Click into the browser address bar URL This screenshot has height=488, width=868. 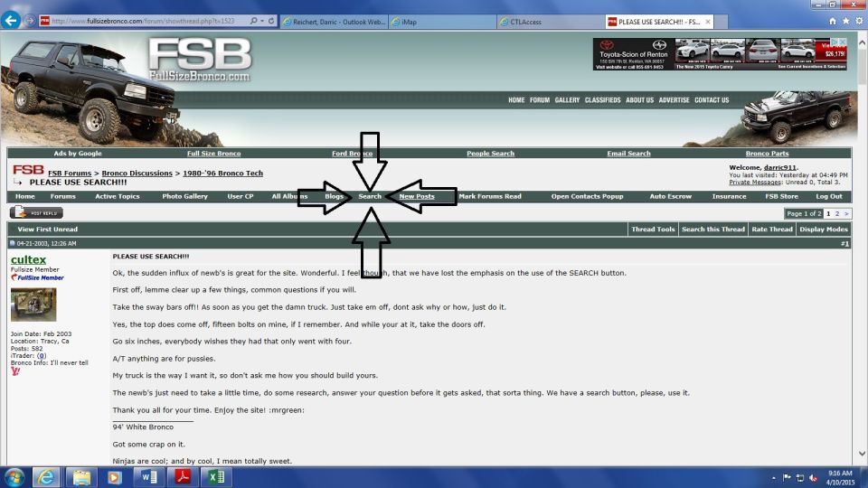[144, 21]
